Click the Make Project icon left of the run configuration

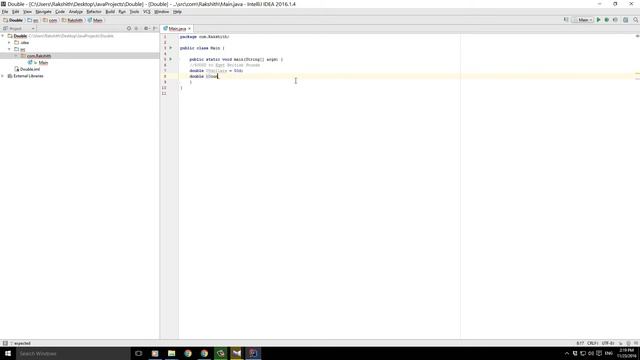pos(566,20)
